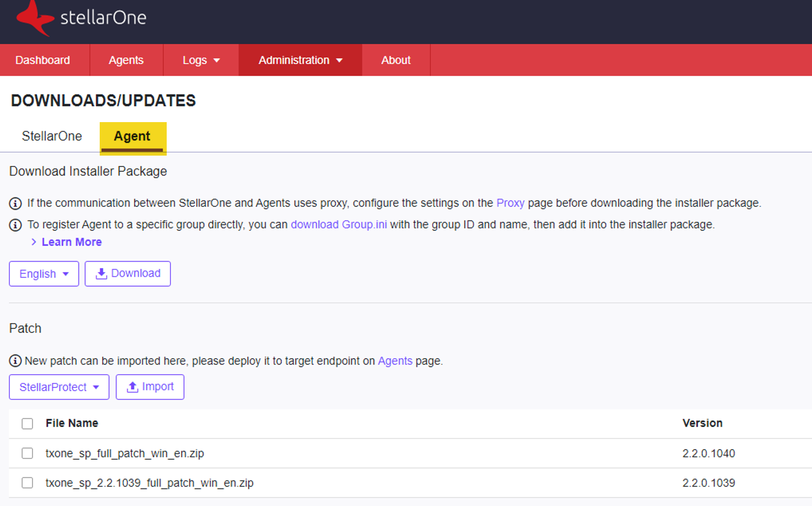Expand the Logs menu
The width and height of the screenshot is (812, 506).
click(201, 60)
